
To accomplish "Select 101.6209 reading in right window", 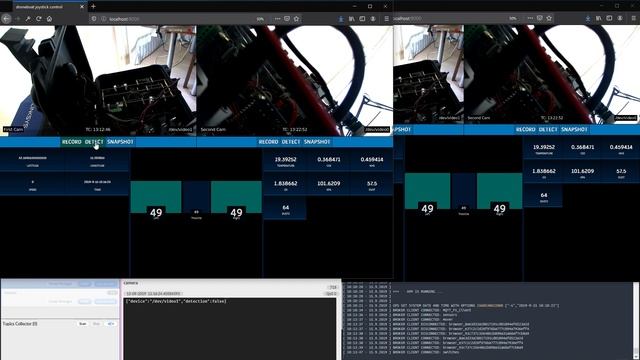I will pyautogui.click(x=582, y=171).
